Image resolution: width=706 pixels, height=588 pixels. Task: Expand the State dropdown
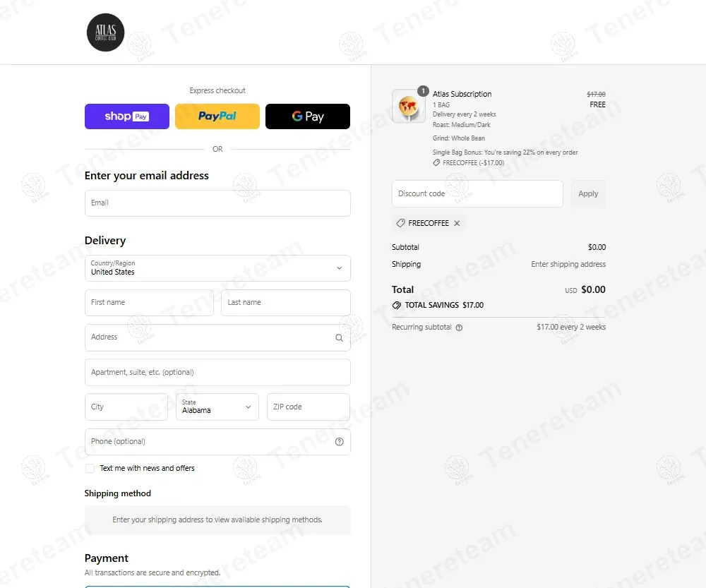pyautogui.click(x=217, y=407)
